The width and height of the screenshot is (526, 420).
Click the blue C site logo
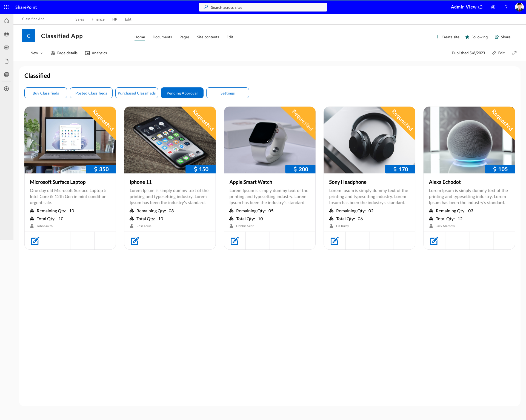click(29, 36)
